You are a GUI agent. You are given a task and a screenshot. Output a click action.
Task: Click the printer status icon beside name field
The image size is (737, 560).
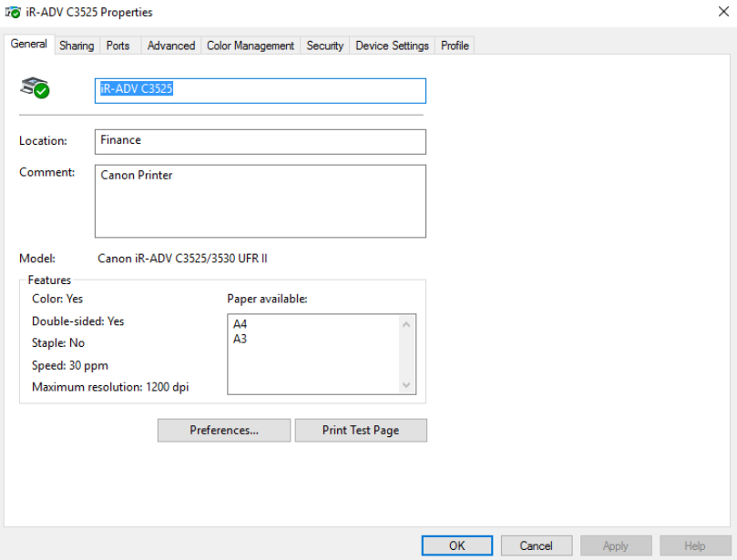click(x=35, y=87)
